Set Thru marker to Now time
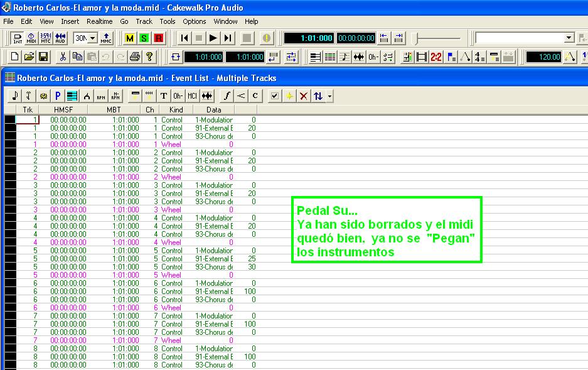This screenshot has height=370, width=588. (398, 38)
